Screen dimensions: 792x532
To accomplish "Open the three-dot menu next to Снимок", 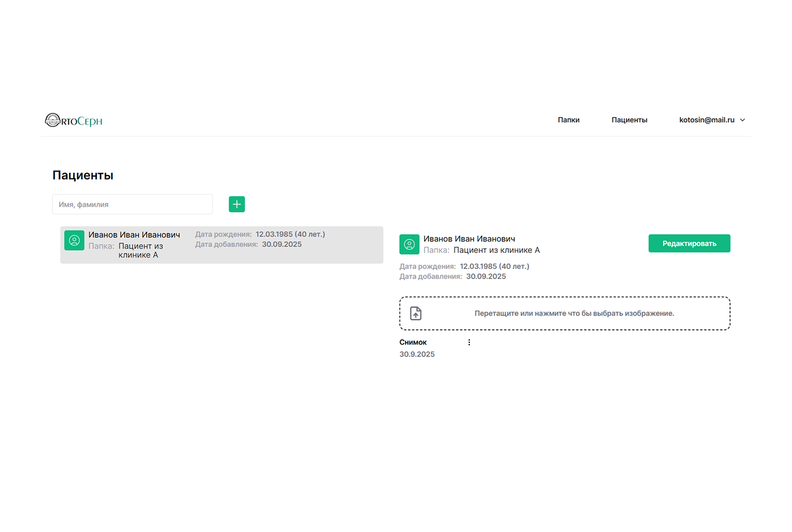I will [x=469, y=342].
